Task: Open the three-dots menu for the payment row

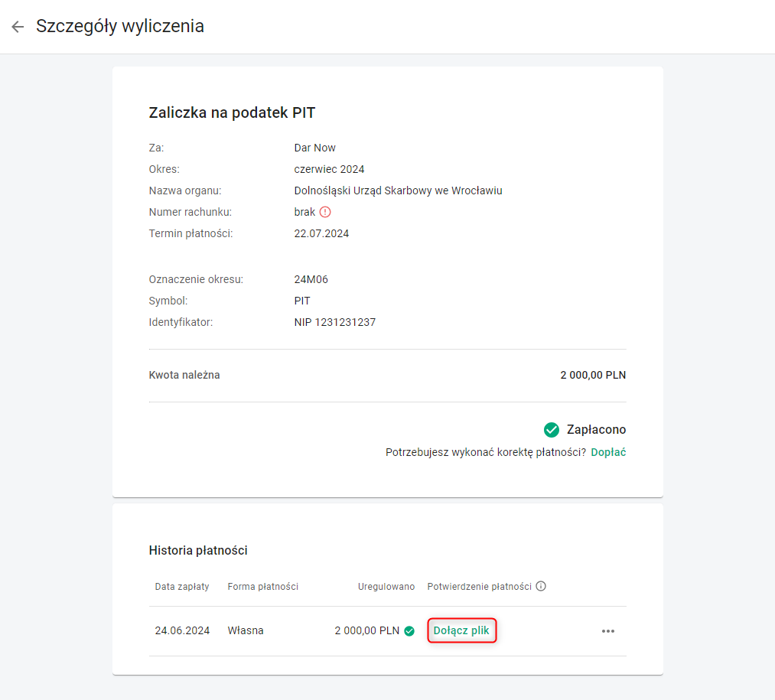Action: [x=608, y=631]
